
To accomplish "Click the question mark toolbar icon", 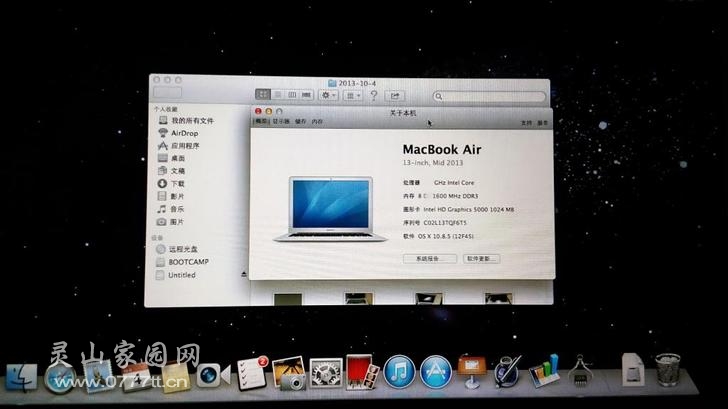I will click(374, 96).
